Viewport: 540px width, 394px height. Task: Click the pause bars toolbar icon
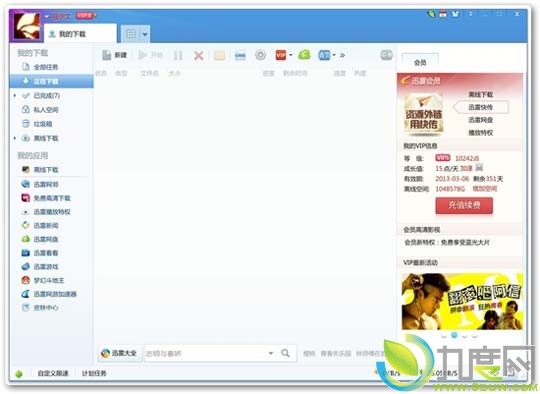178,55
